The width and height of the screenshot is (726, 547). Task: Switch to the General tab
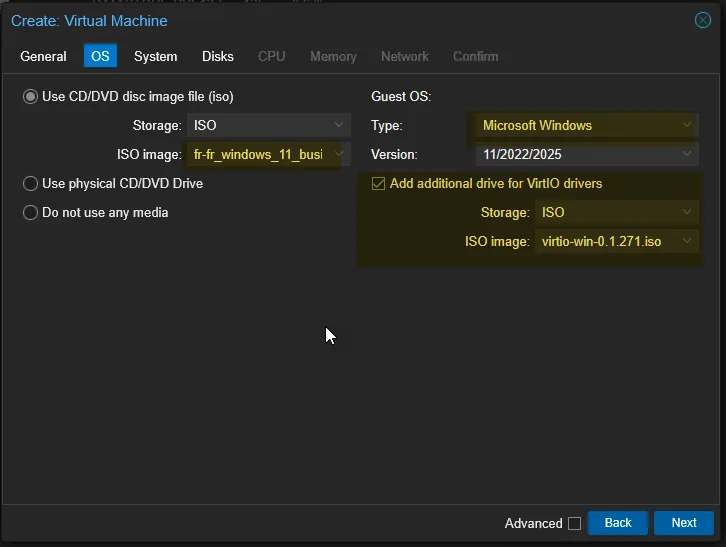pos(44,57)
